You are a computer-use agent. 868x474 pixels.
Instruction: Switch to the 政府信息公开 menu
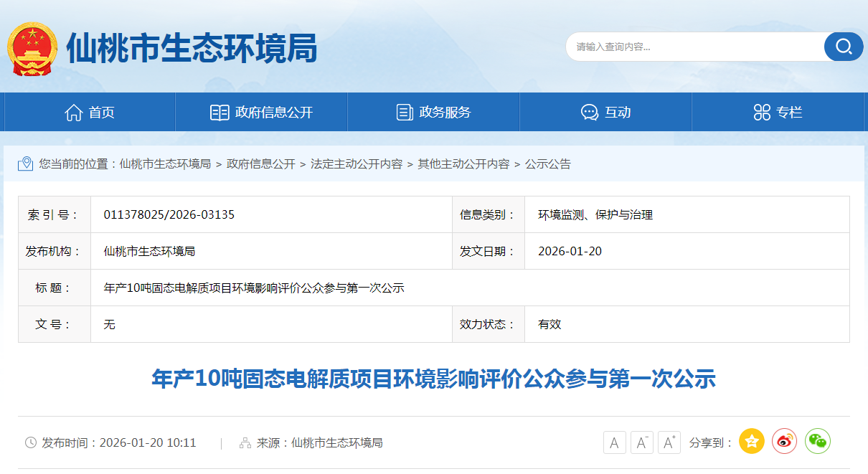pos(260,111)
